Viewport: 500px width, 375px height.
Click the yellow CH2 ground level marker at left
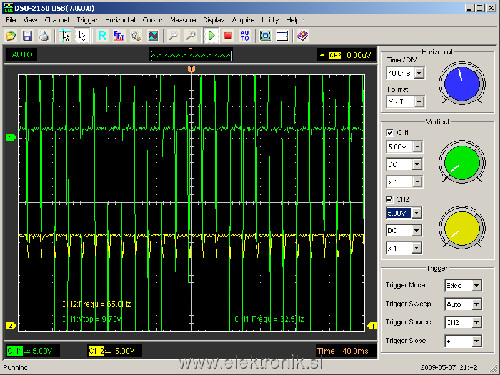(11, 326)
